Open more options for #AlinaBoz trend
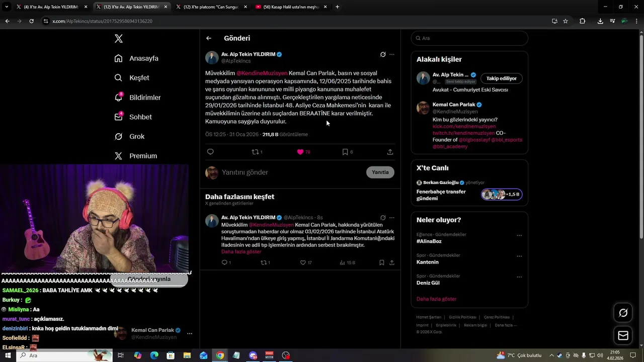644x362 pixels. pyautogui.click(x=519, y=235)
